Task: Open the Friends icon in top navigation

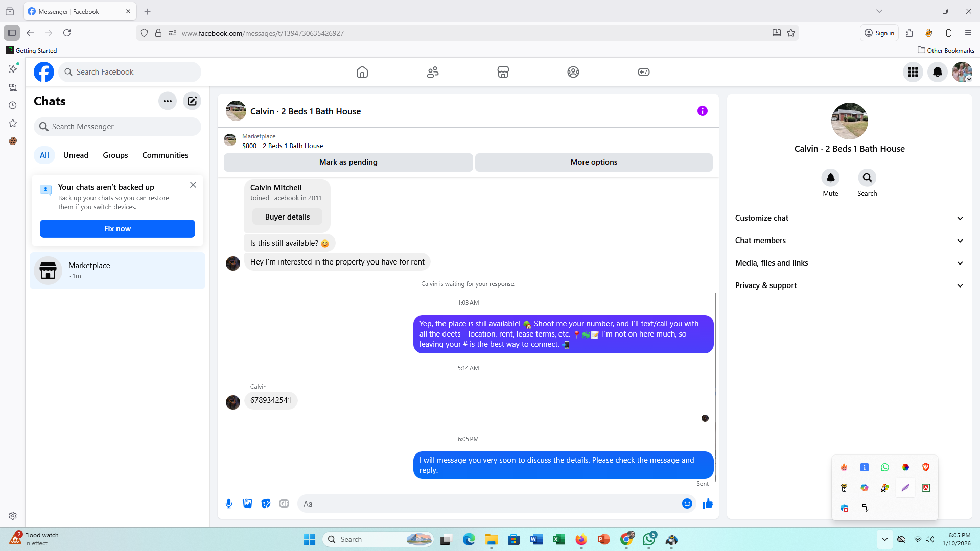Action: [433, 72]
